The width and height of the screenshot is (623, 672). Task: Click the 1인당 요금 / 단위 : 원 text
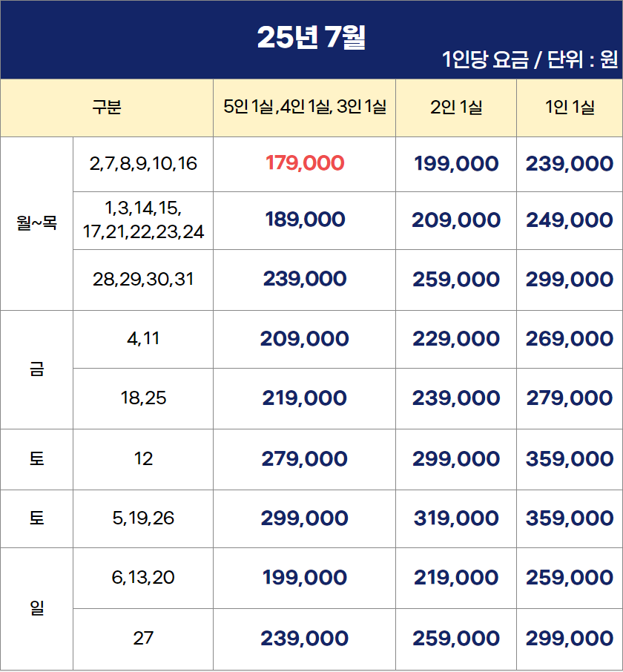pyautogui.click(x=530, y=60)
